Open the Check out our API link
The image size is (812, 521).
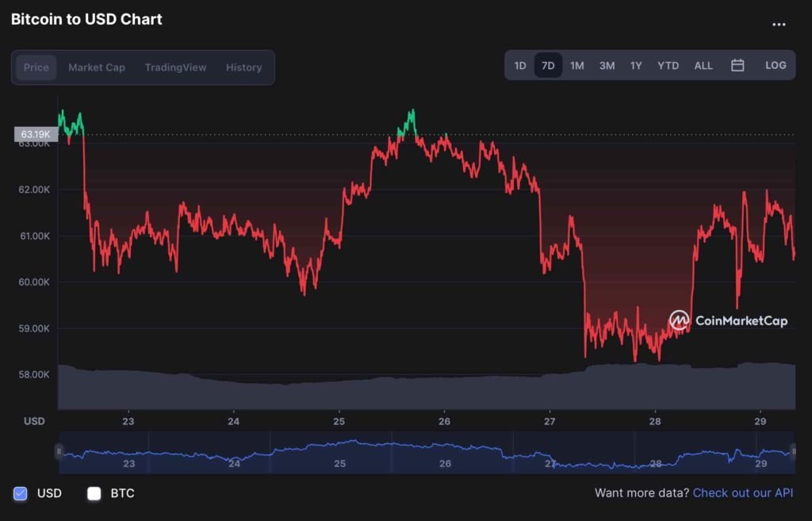742,493
